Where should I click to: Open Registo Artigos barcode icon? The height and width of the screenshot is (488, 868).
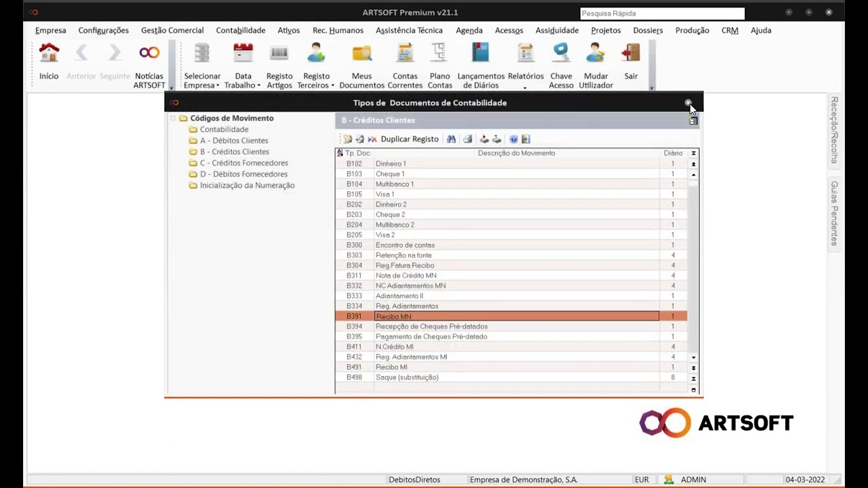[279, 54]
